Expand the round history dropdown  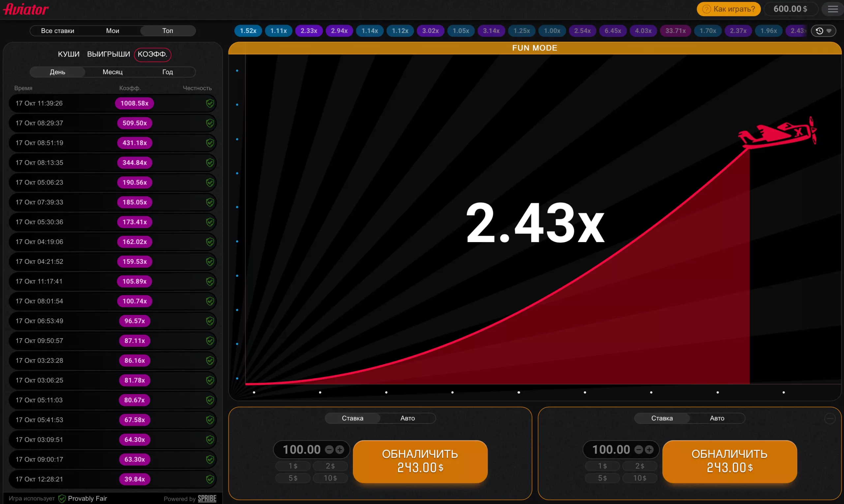tap(823, 31)
